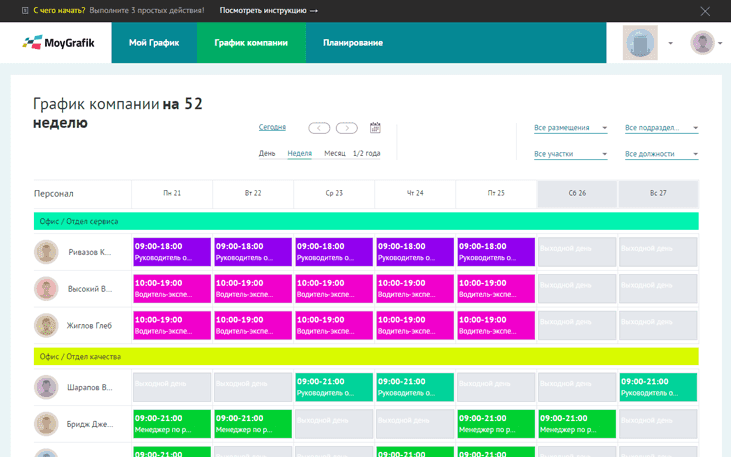Screen dimensions: 731x457
Task: Click Ривазов employee avatar
Action: (46, 252)
